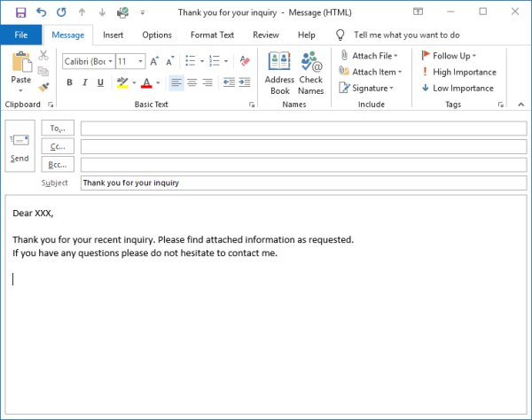Viewport: 532px width, 420px height.
Task: Open the Clipboard dialog launcher
Action: 51,105
